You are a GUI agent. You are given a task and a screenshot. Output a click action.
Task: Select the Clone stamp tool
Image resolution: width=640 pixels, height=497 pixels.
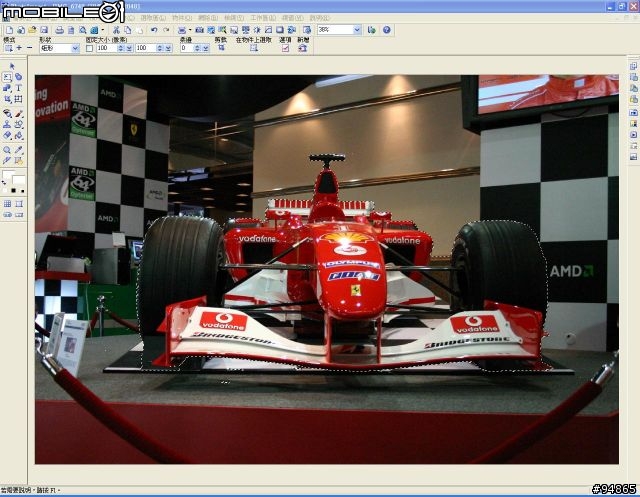(x=7, y=124)
